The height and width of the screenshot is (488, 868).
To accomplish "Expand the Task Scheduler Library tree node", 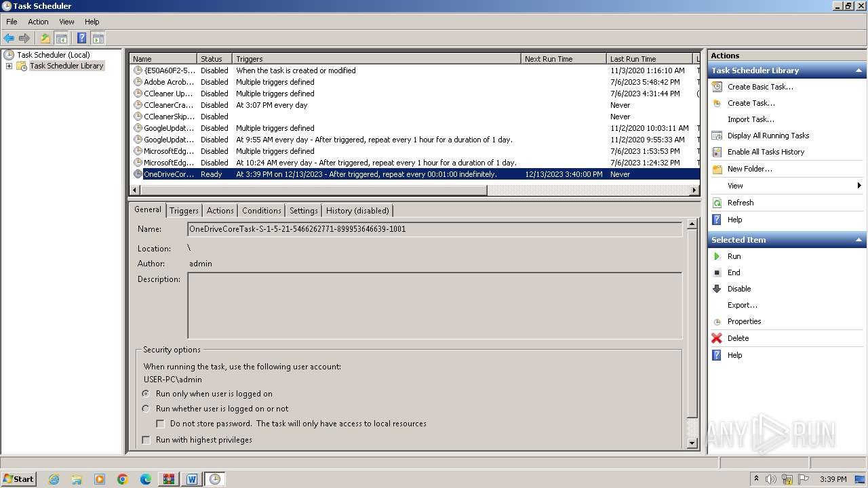I will click(9, 66).
